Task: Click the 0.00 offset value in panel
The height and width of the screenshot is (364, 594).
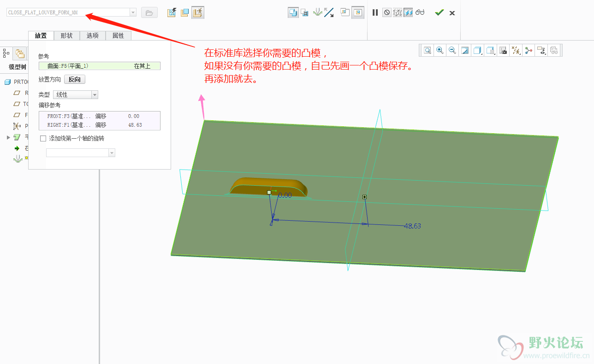Action: (134, 116)
